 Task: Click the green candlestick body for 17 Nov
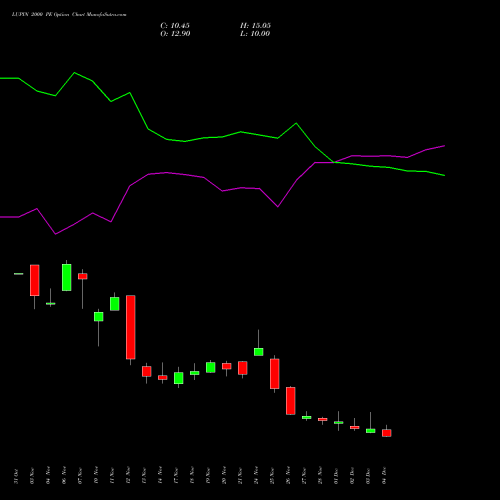tap(179, 378)
